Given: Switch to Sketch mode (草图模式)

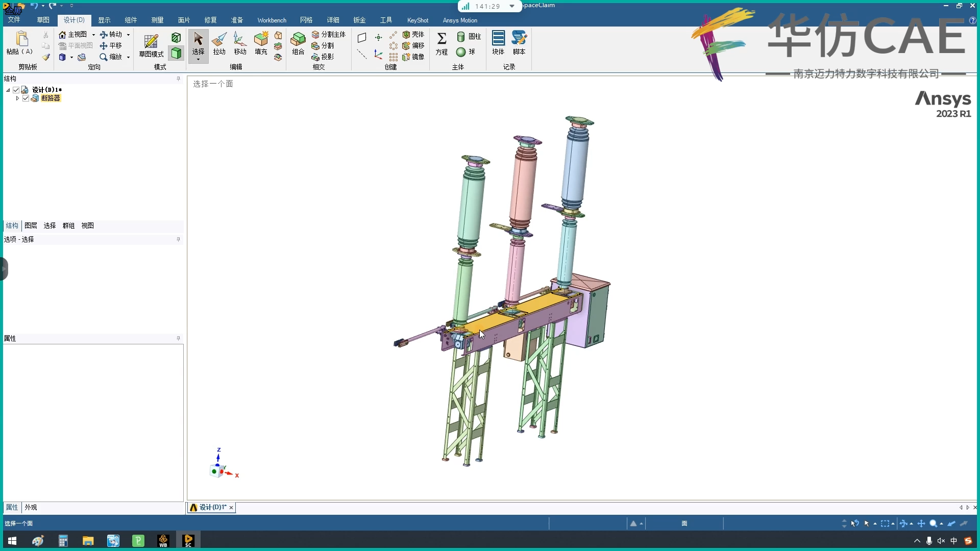Looking at the screenshot, I should [151, 45].
